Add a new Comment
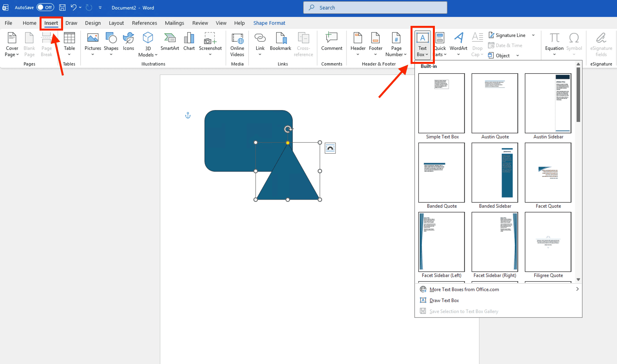This screenshot has height=364, width=617. click(332, 42)
